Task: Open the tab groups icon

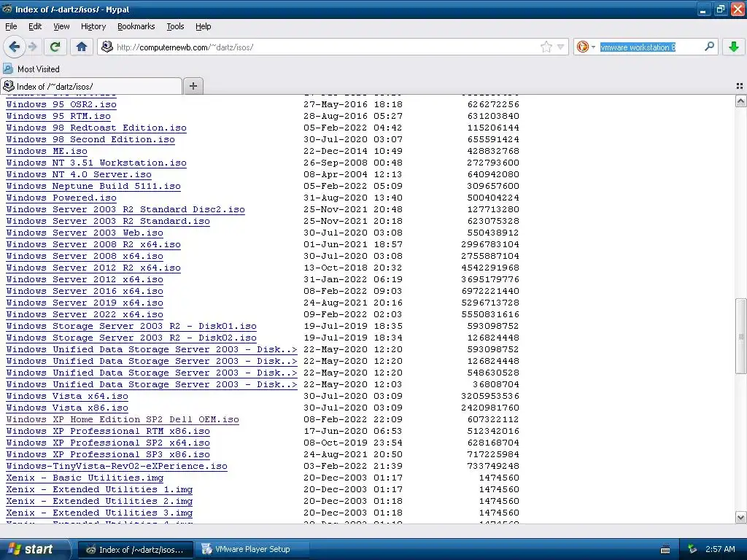Action: (740, 86)
